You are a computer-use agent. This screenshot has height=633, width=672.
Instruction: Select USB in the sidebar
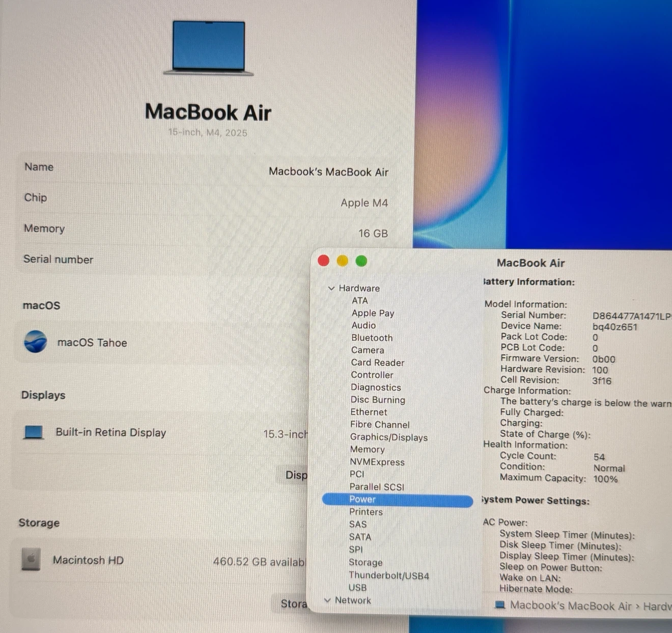pos(357,588)
